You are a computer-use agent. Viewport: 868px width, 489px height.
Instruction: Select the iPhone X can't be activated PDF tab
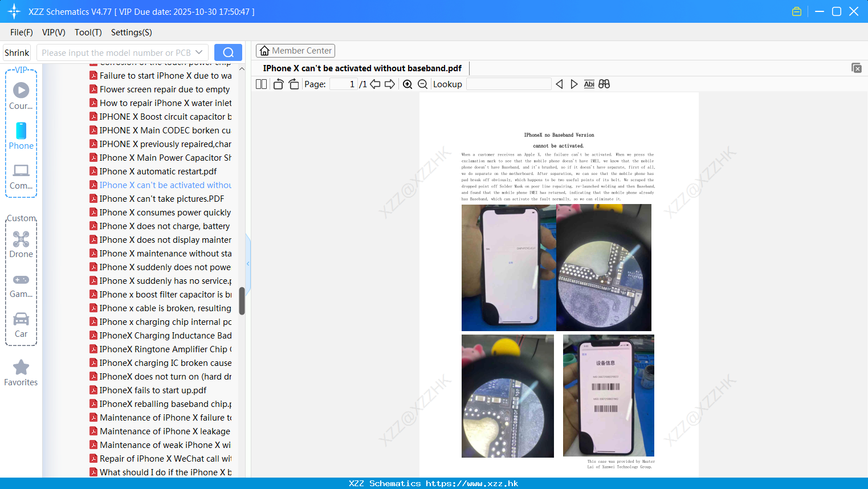(x=362, y=68)
